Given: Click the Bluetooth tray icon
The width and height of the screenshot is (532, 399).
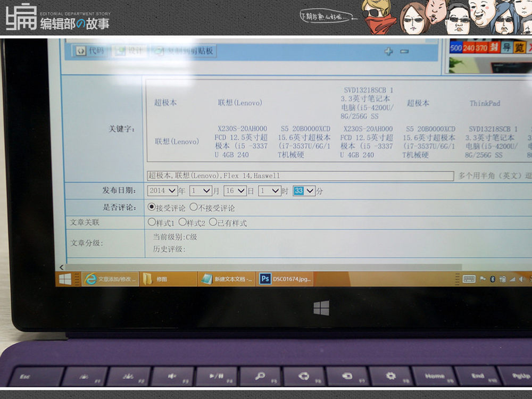Looking at the screenshot, I should coord(493,279).
